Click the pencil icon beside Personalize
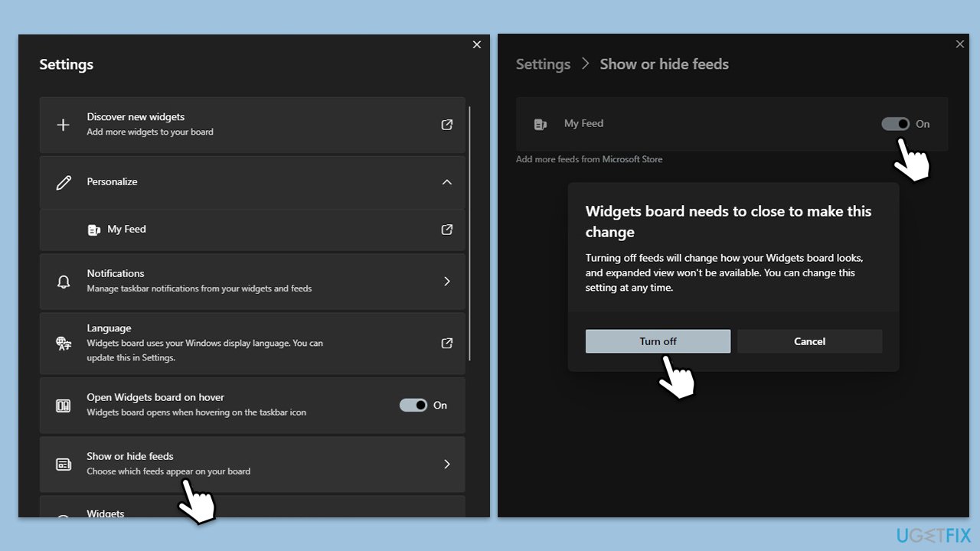Screen dimensions: 980x551 64,182
